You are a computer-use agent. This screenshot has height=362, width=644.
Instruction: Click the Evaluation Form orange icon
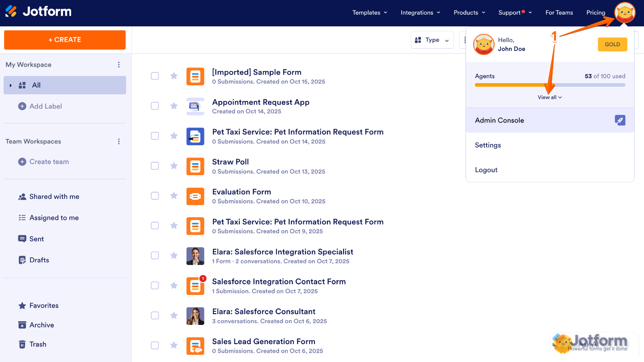coord(195,196)
